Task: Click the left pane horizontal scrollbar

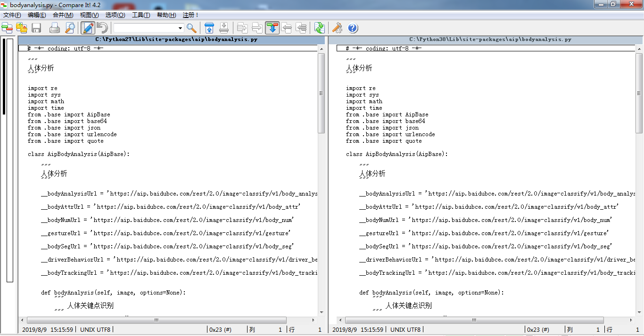Action: click(x=156, y=320)
